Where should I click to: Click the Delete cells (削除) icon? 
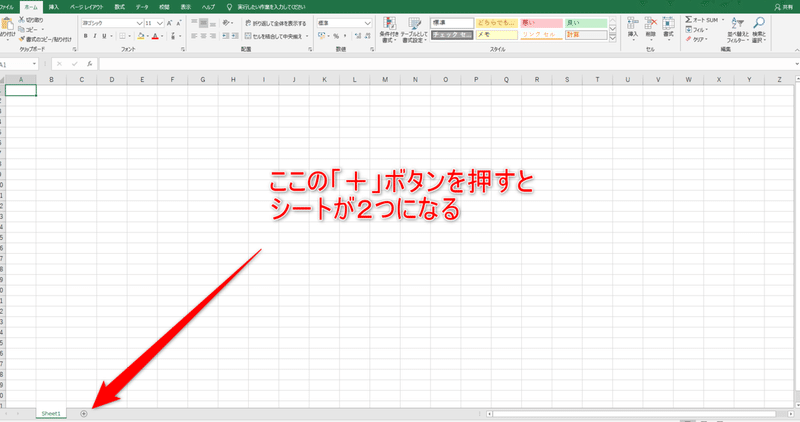tap(651, 29)
